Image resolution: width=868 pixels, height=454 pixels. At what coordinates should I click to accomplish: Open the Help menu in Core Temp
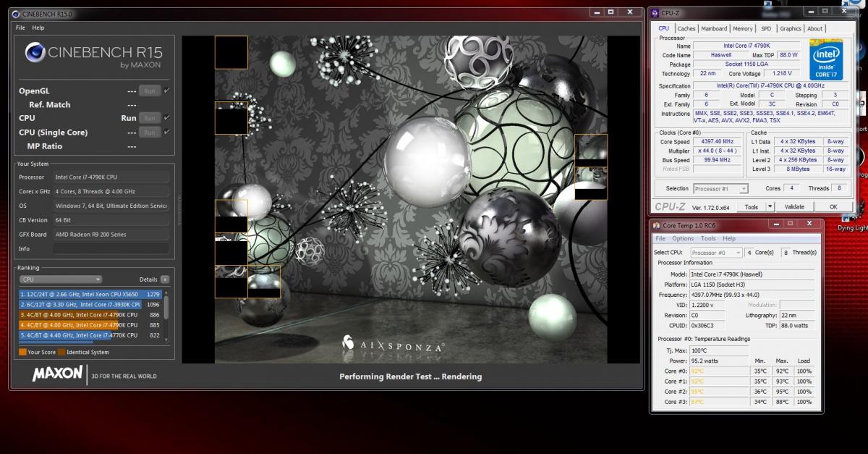[x=729, y=238]
